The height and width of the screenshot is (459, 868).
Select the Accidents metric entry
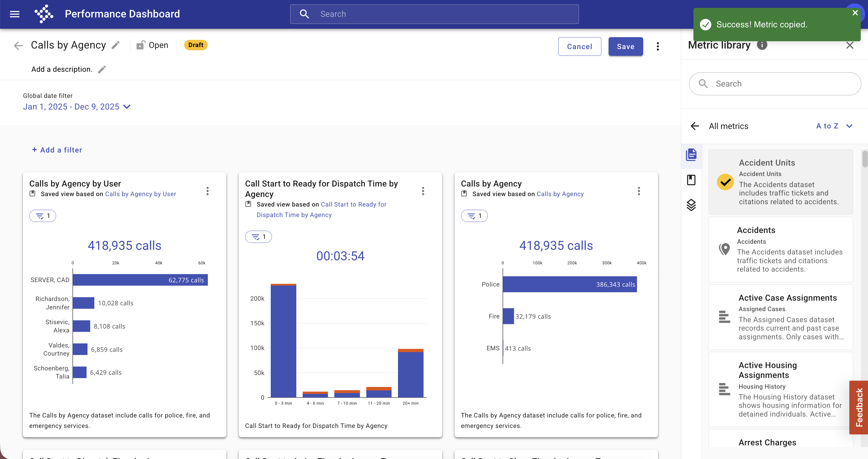click(x=781, y=250)
